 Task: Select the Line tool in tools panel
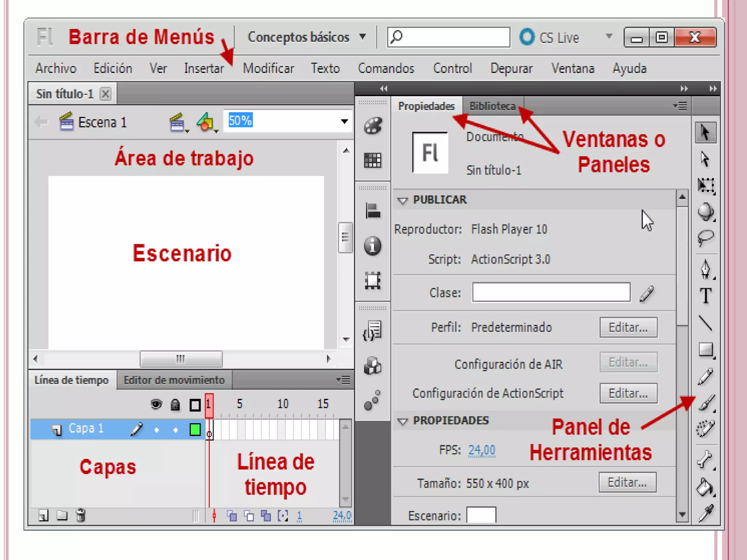pyautogui.click(x=706, y=323)
